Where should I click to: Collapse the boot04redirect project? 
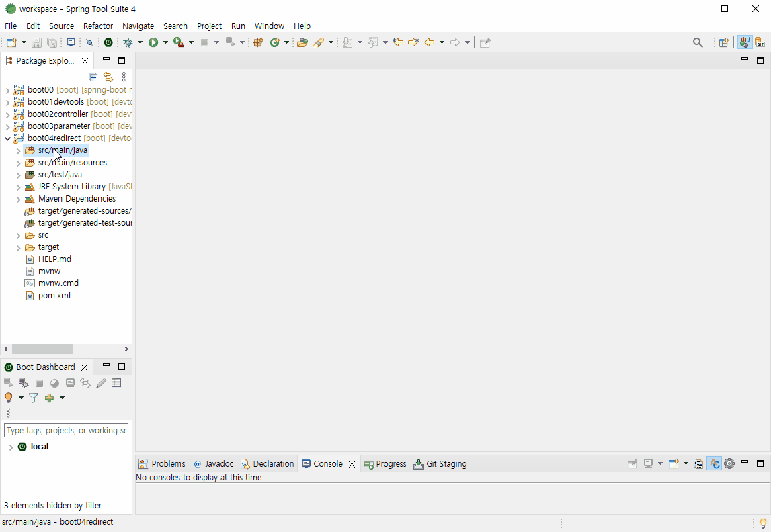coord(7,138)
